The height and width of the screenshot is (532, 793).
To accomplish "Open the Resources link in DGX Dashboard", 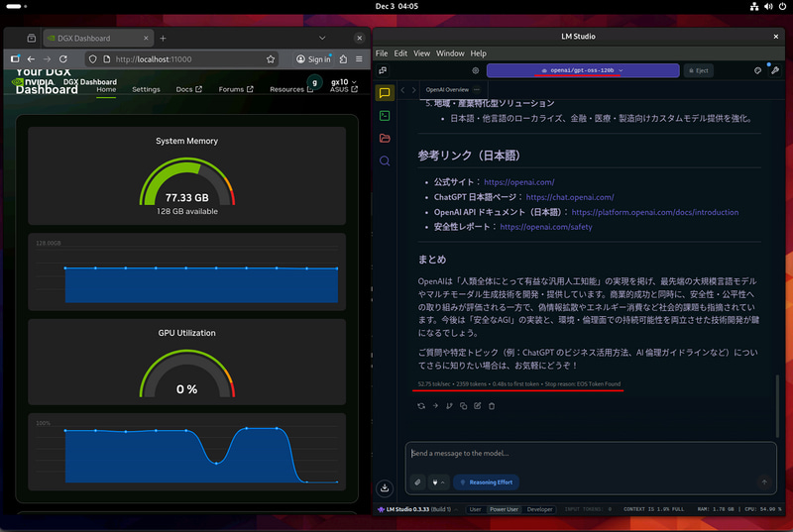I will [291, 89].
